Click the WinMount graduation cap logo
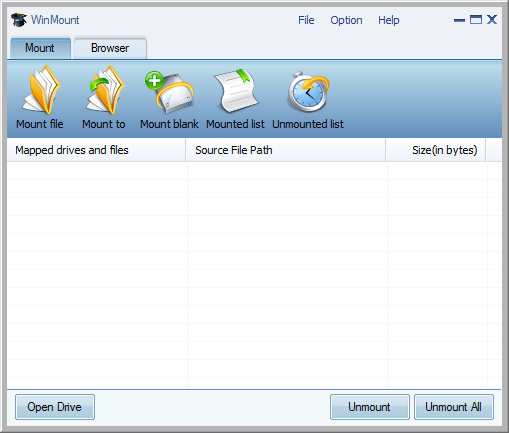The width and height of the screenshot is (509, 433). coord(19,20)
